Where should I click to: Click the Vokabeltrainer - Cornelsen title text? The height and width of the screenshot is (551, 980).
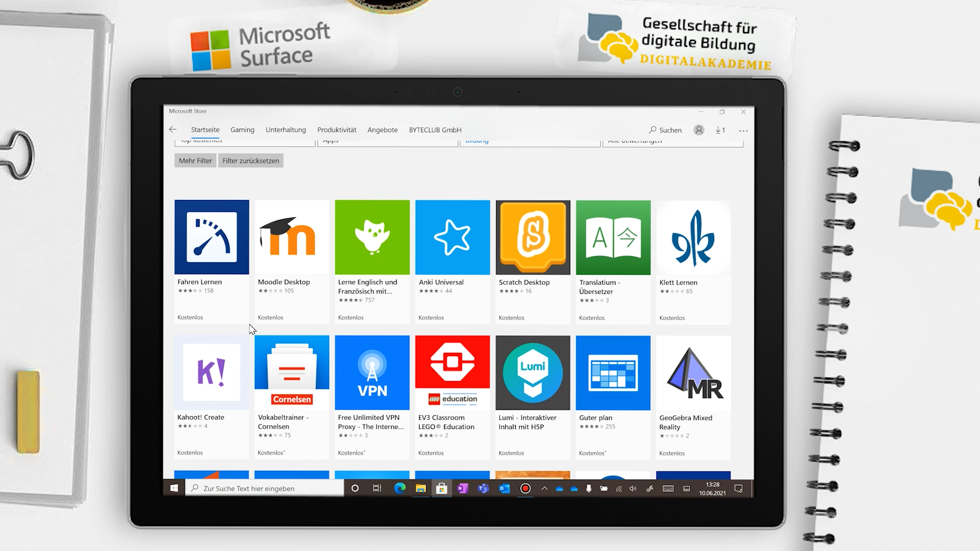(283, 421)
